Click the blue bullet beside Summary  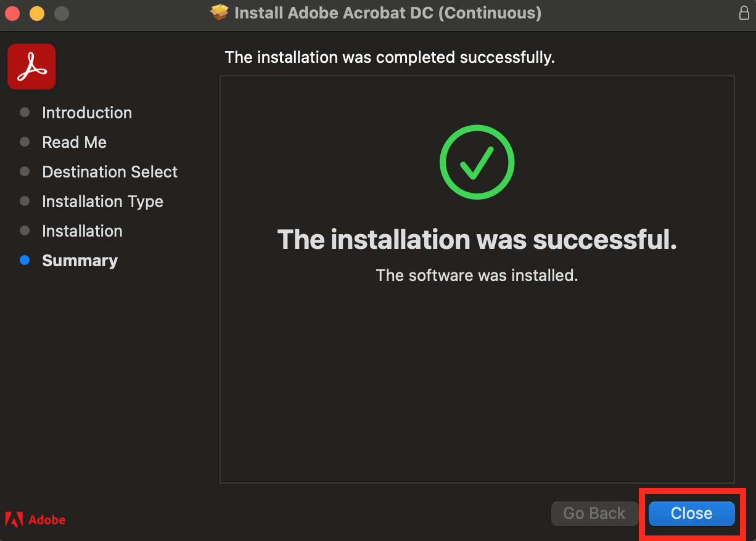25,260
